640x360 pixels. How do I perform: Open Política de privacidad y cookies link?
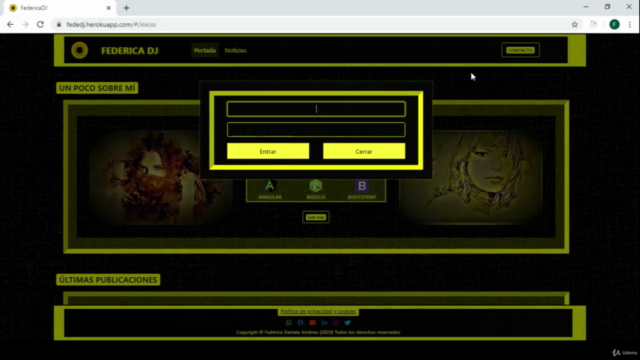point(318,311)
